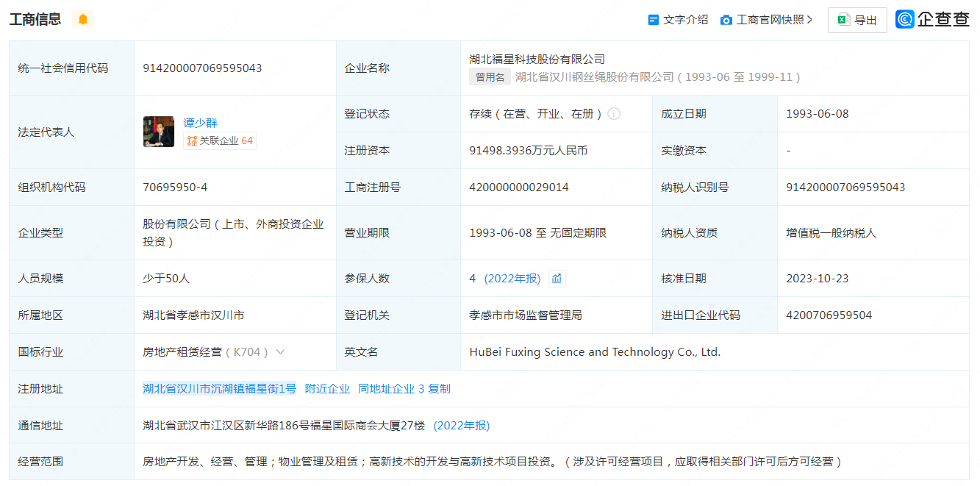Click the camera icon for 工商官网快照
This screenshot has width=980, height=486.
click(x=726, y=20)
